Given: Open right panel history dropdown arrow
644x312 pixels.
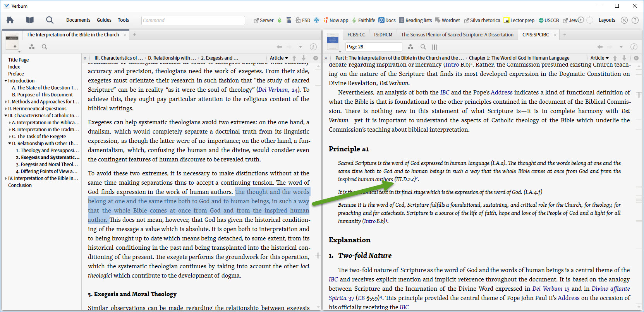Looking at the screenshot, I should click(621, 47).
